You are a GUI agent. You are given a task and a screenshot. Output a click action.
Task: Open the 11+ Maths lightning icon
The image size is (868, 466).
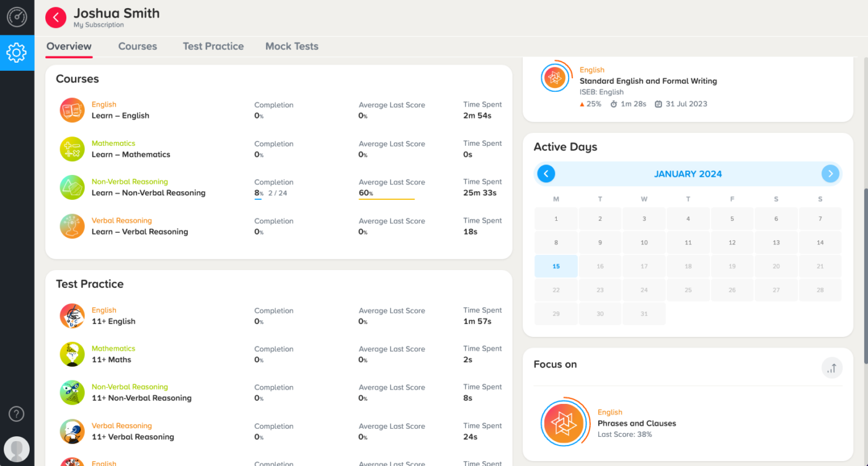point(72,354)
